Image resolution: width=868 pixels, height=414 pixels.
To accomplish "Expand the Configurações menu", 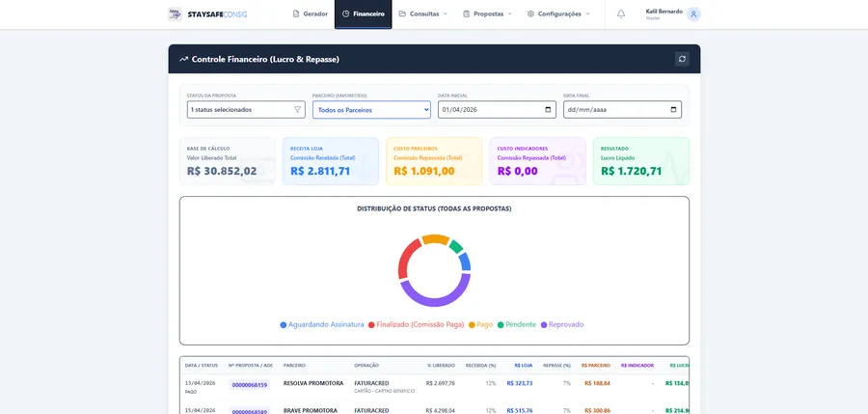I will click(558, 14).
